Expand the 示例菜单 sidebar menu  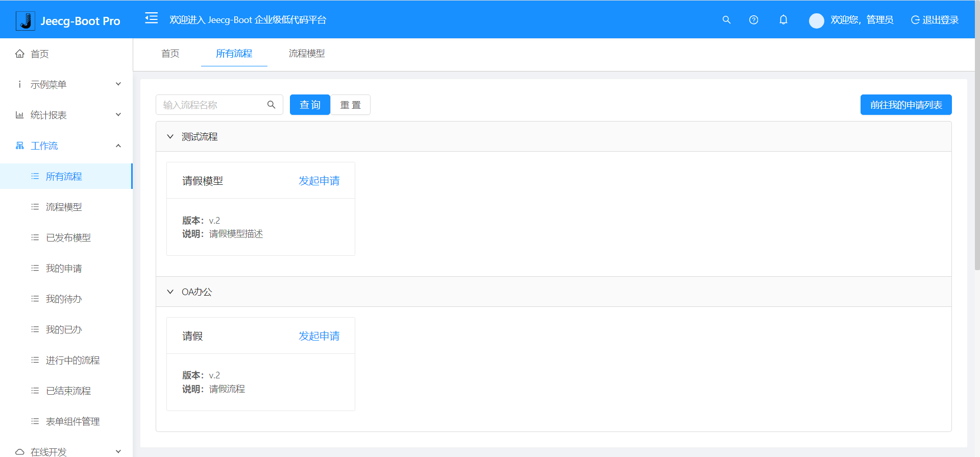66,84
